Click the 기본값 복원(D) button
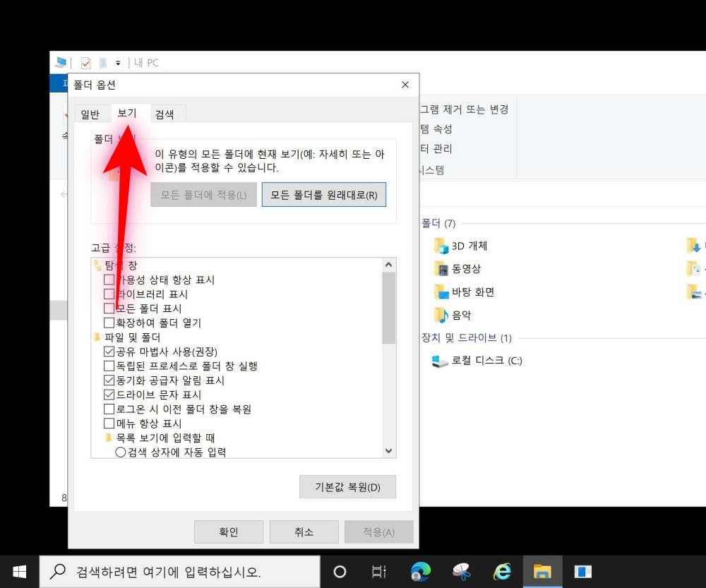Screen dimensions: 706x588 tap(347, 486)
